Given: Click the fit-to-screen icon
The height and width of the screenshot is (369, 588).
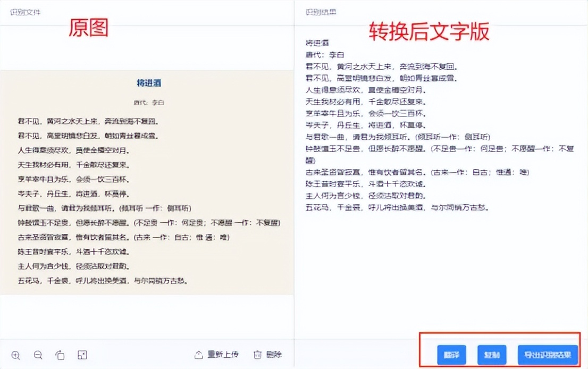Looking at the screenshot, I should (82, 354).
